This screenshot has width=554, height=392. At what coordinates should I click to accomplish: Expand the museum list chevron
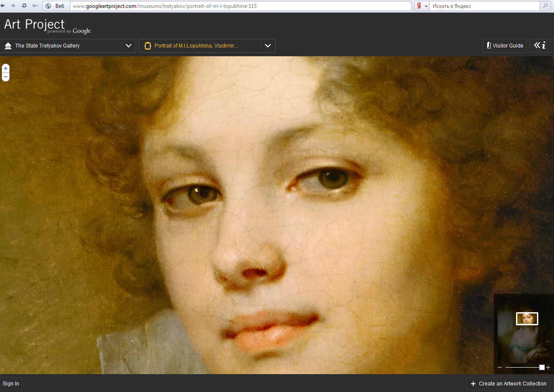coord(128,46)
